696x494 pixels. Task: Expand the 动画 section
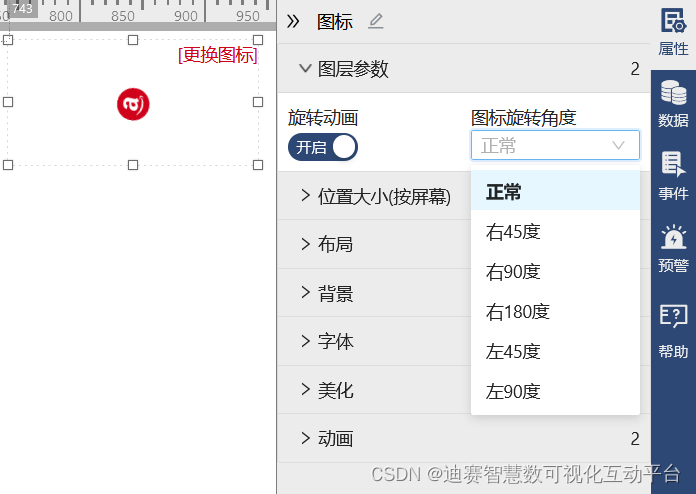[x=464, y=439]
